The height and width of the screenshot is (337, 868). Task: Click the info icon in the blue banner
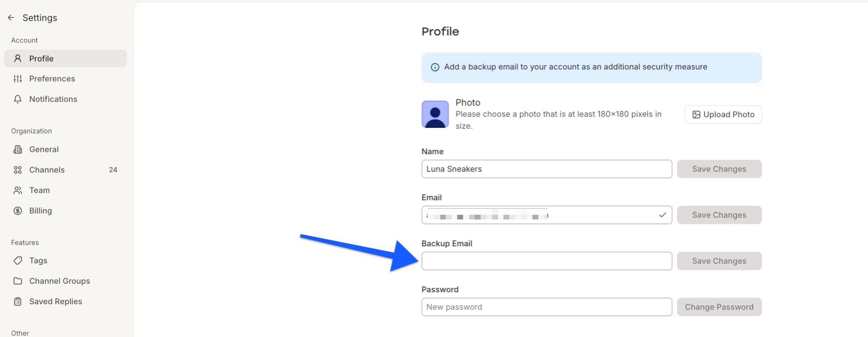coord(435,67)
